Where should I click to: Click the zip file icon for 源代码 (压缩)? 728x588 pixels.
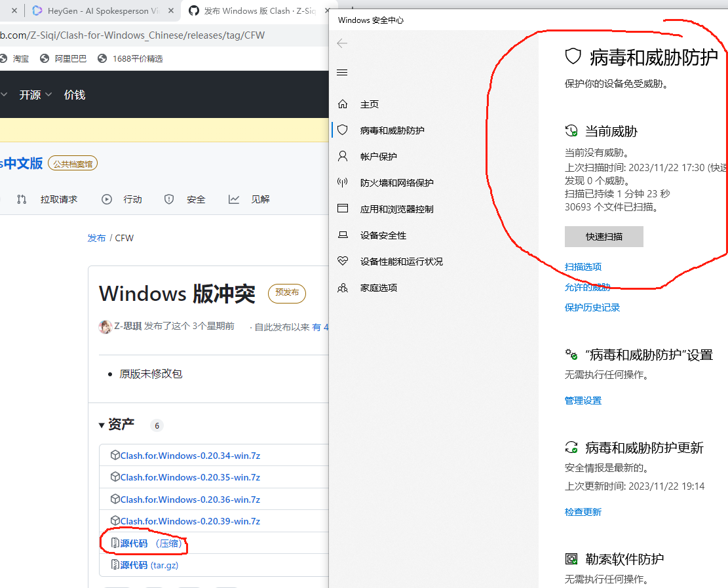115,543
